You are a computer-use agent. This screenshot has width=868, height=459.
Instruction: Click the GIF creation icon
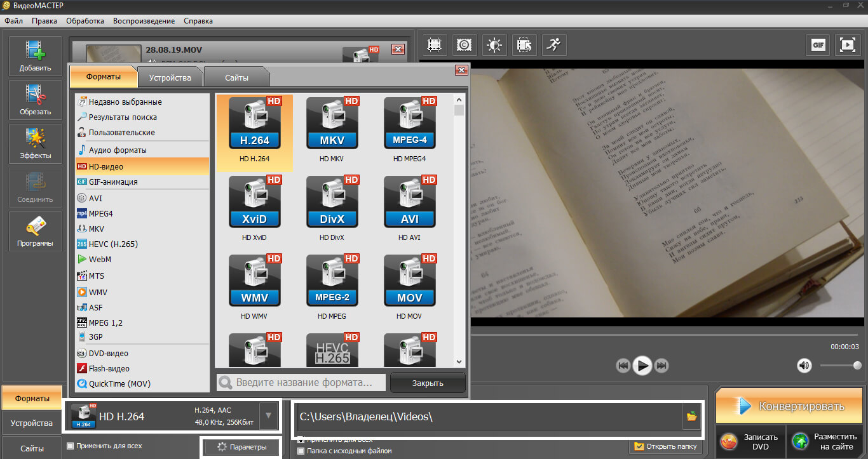(x=818, y=45)
